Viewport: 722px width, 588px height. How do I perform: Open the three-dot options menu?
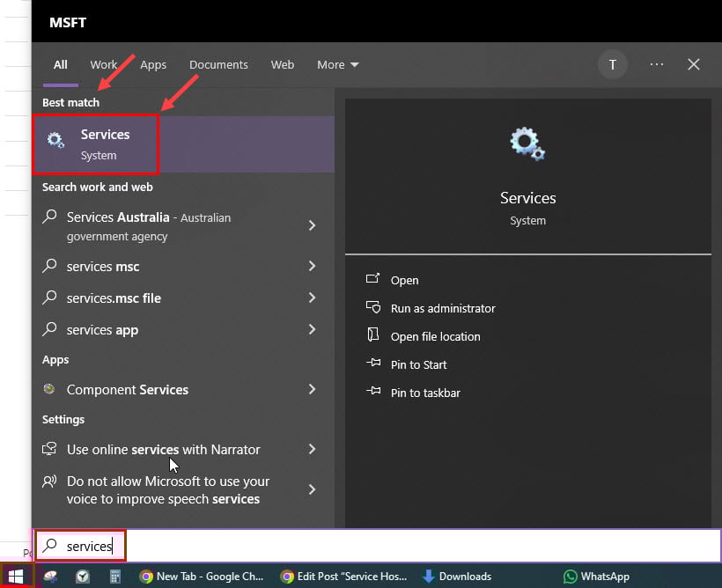(657, 64)
